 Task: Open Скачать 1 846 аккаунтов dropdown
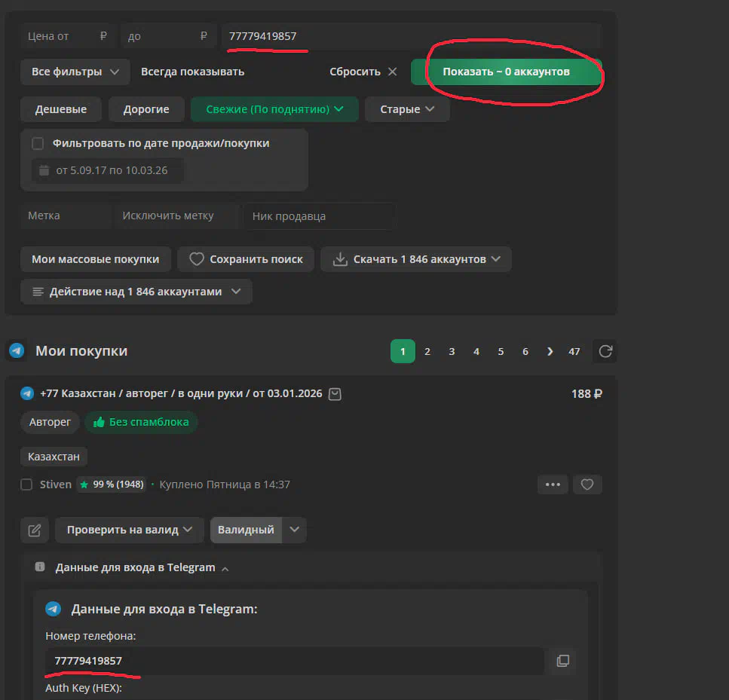pyautogui.click(x=416, y=259)
